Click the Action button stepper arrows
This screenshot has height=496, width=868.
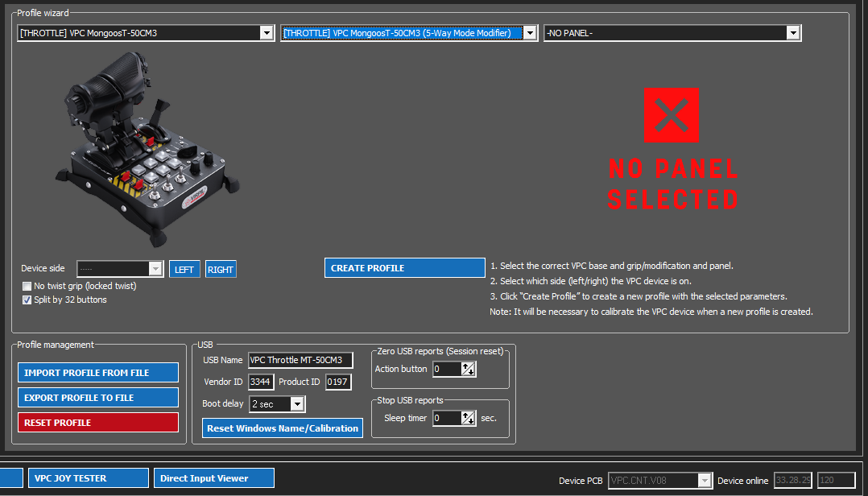(x=469, y=369)
